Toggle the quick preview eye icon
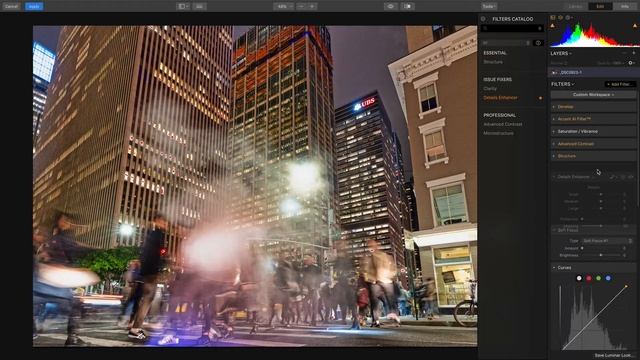 (391, 7)
